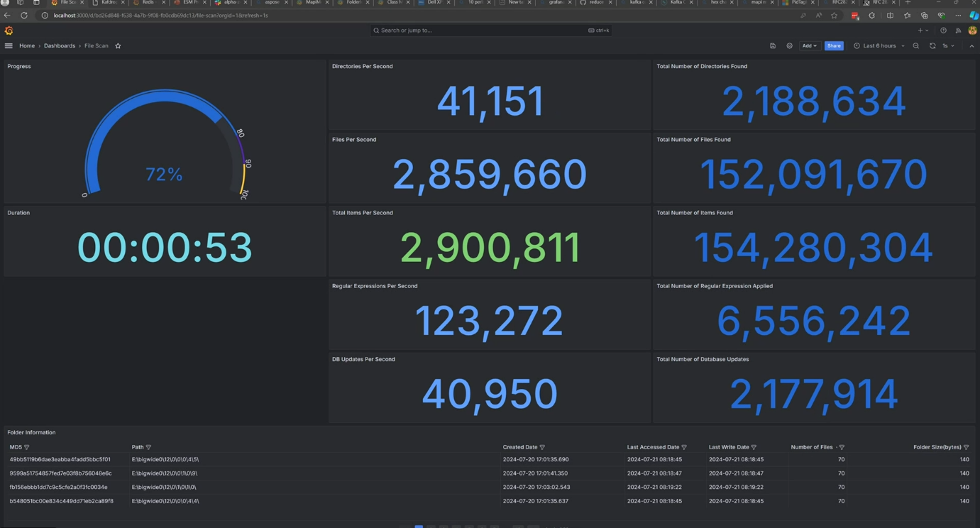Switch to the reduce browser tab
This screenshot has width=980, height=528.
(x=595, y=3)
